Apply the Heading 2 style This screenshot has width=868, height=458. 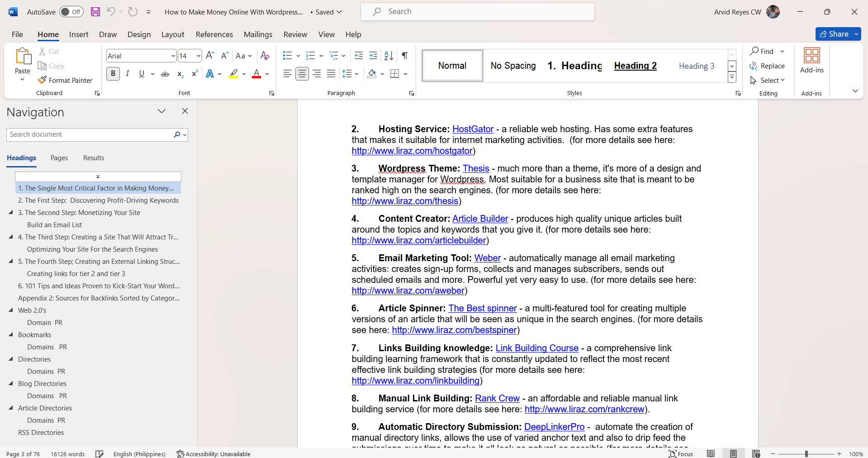pyautogui.click(x=635, y=66)
